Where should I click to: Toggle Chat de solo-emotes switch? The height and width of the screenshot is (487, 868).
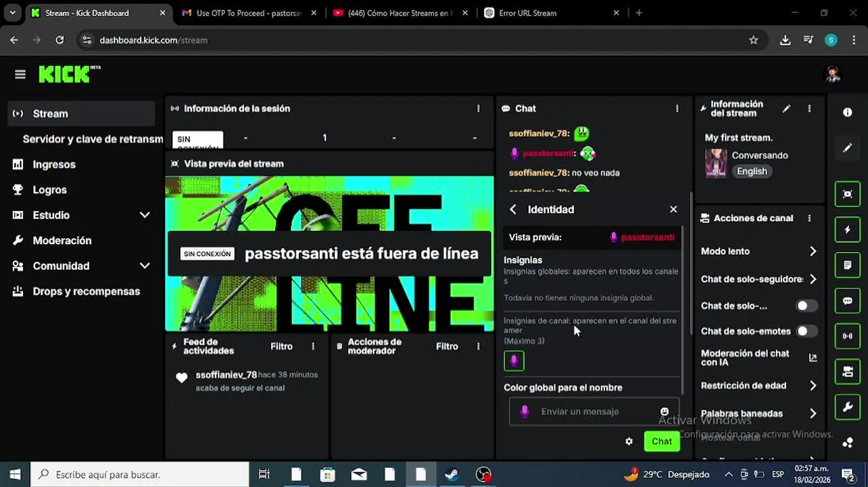point(806,331)
